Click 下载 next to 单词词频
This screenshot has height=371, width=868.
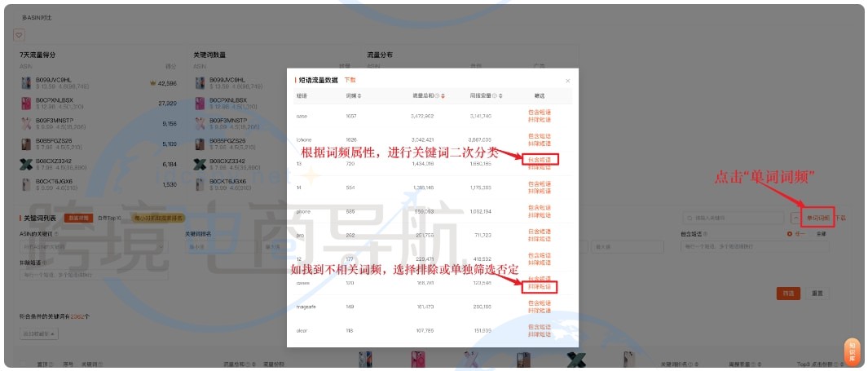840,219
